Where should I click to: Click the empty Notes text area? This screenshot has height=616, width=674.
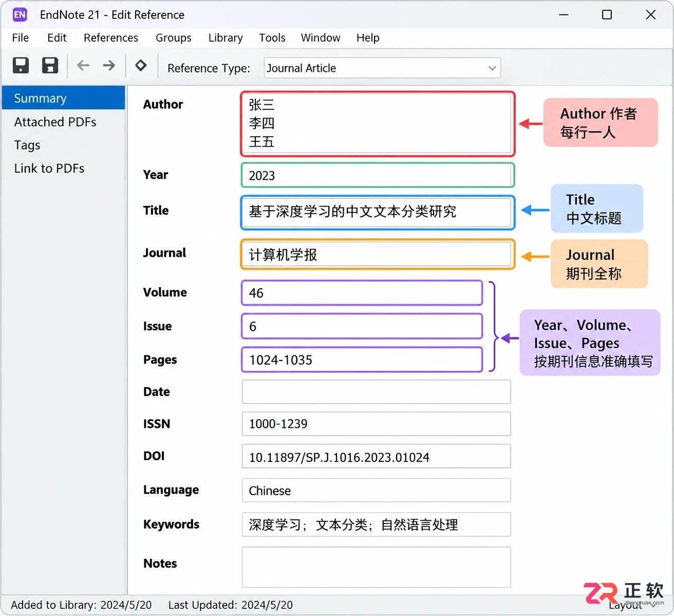[x=376, y=567]
